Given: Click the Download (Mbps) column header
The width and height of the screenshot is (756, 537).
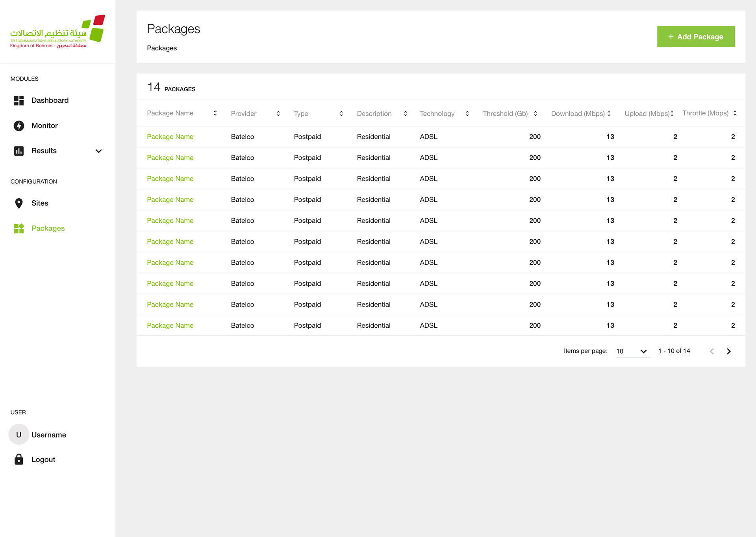Looking at the screenshot, I should 578,114.
